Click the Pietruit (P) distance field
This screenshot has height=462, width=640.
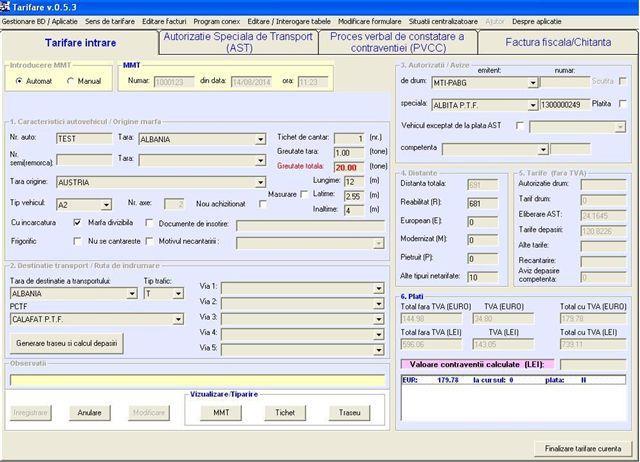tap(482, 259)
